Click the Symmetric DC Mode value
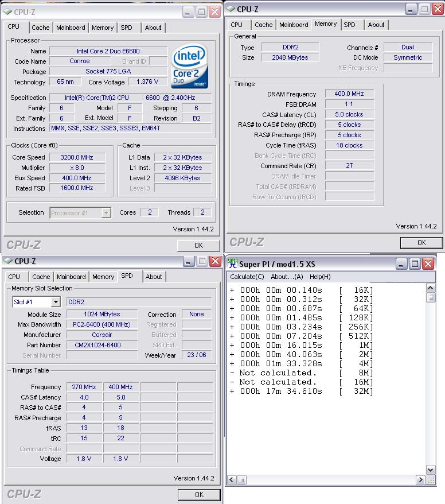 click(x=408, y=57)
